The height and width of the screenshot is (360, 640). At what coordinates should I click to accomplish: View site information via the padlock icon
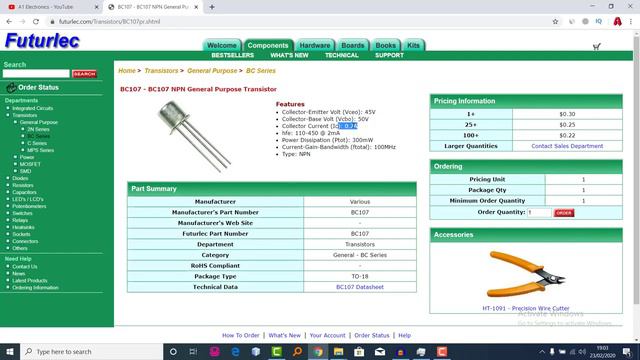52,22
